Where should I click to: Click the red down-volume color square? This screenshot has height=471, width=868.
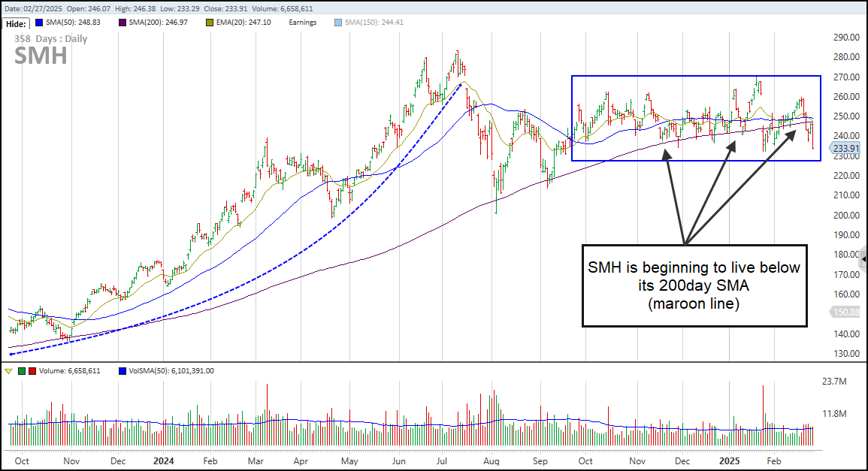[x=32, y=371]
